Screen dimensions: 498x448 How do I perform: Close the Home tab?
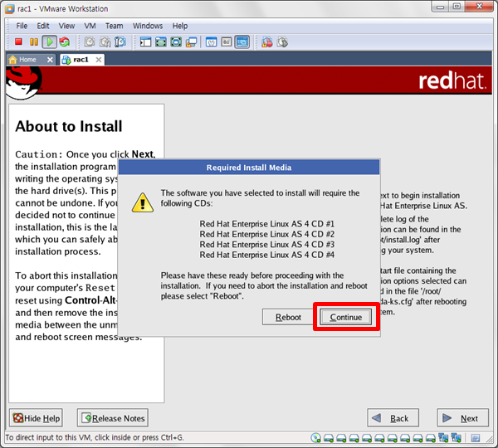coord(50,60)
